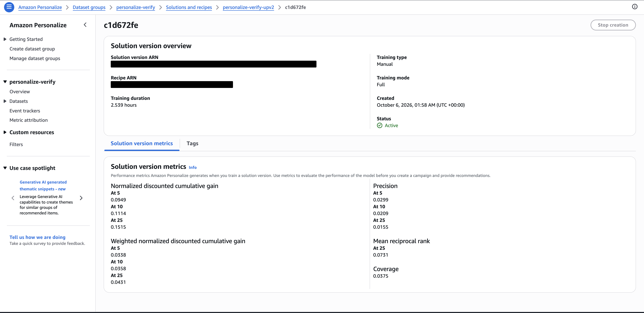Expand the Datasets tree item
Screen dimensions: 644x313
pos(5,101)
